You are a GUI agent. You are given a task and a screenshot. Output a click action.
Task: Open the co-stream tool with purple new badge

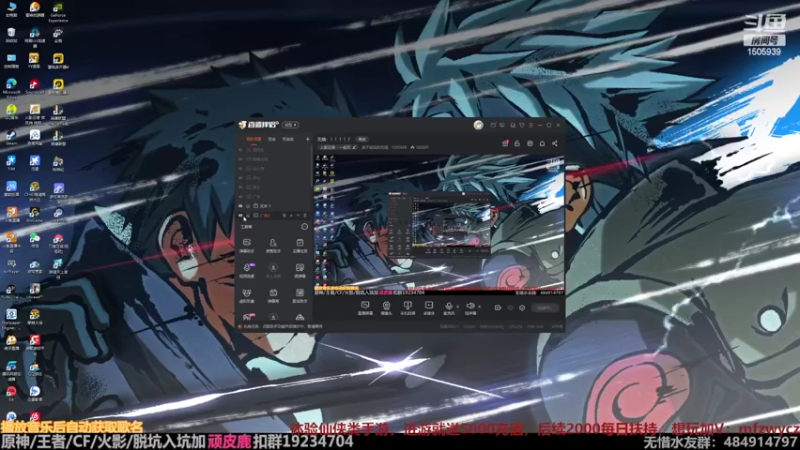pyautogui.click(x=247, y=269)
